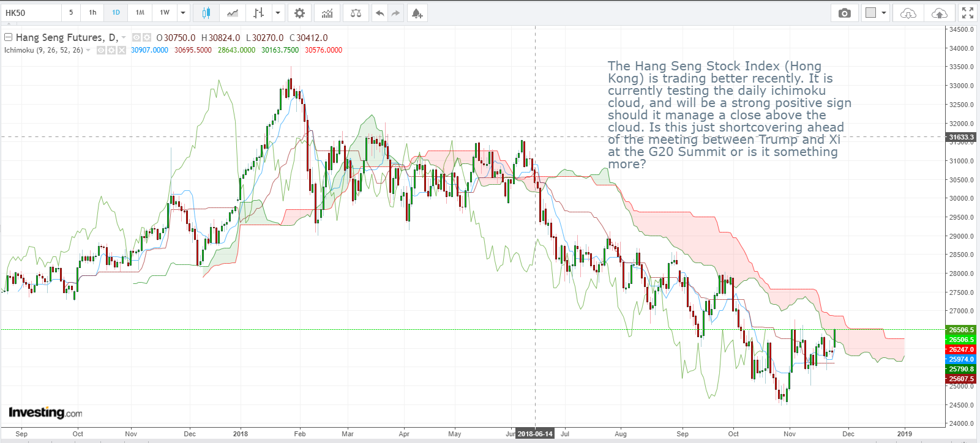Click the 31633.3 crosshair price label

(x=961, y=138)
